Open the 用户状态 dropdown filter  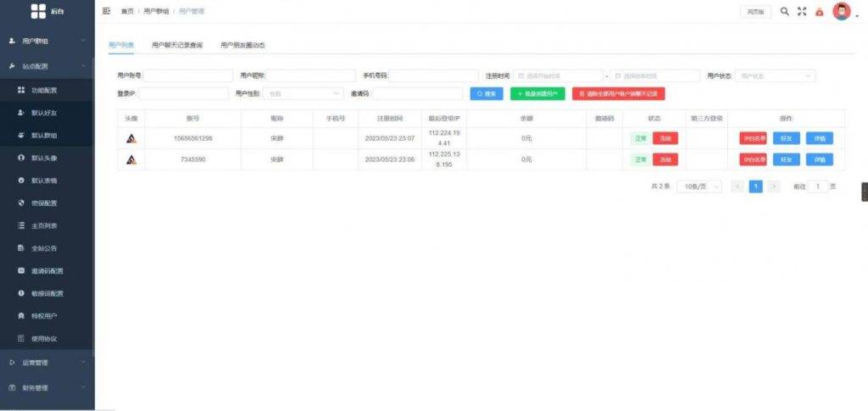pyautogui.click(x=775, y=76)
